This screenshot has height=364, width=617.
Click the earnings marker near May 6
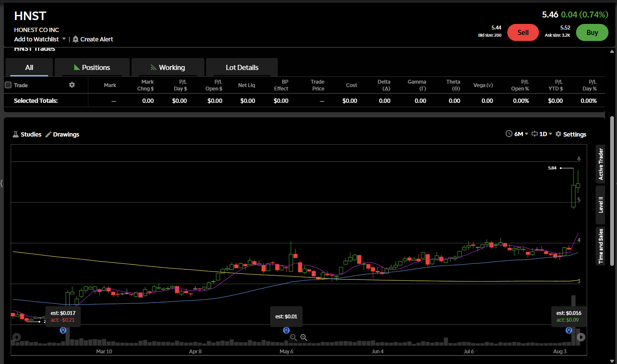pyautogui.click(x=286, y=330)
